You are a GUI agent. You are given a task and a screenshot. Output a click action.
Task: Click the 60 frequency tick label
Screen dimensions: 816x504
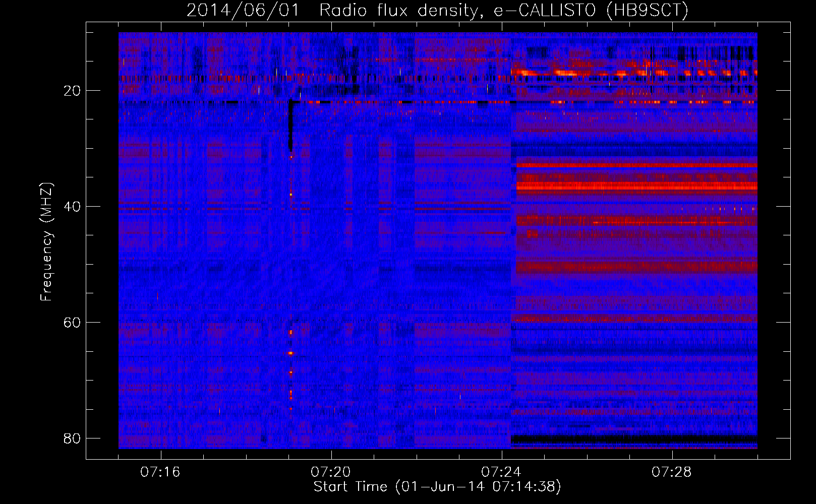pyautogui.click(x=73, y=323)
